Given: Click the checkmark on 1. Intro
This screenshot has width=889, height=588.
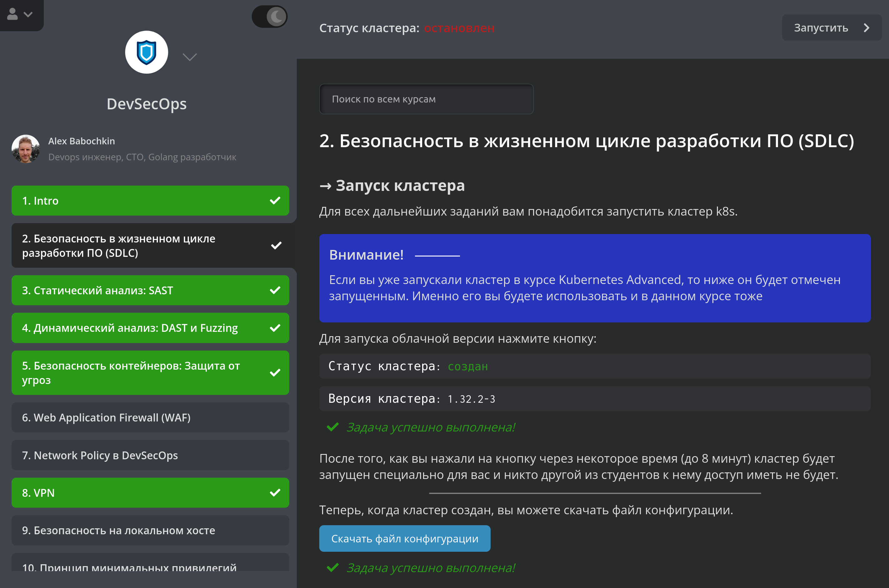Looking at the screenshot, I should (275, 201).
